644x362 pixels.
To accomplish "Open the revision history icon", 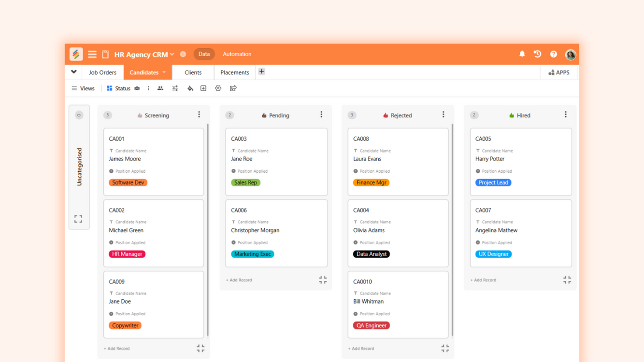I will [x=537, y=54].
